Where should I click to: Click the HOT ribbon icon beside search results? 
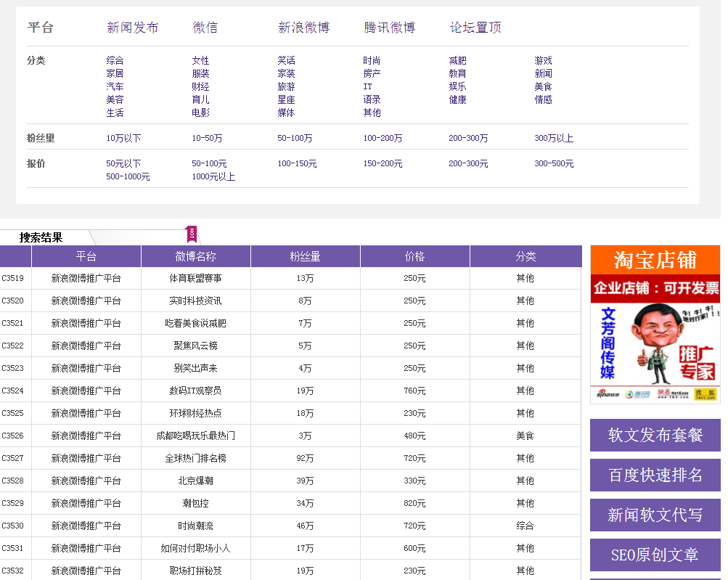(x=192, y=234)
